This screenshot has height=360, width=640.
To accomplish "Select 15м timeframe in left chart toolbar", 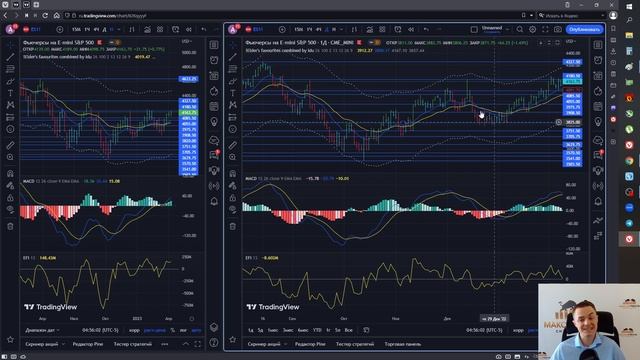I will tap(76, 29).
